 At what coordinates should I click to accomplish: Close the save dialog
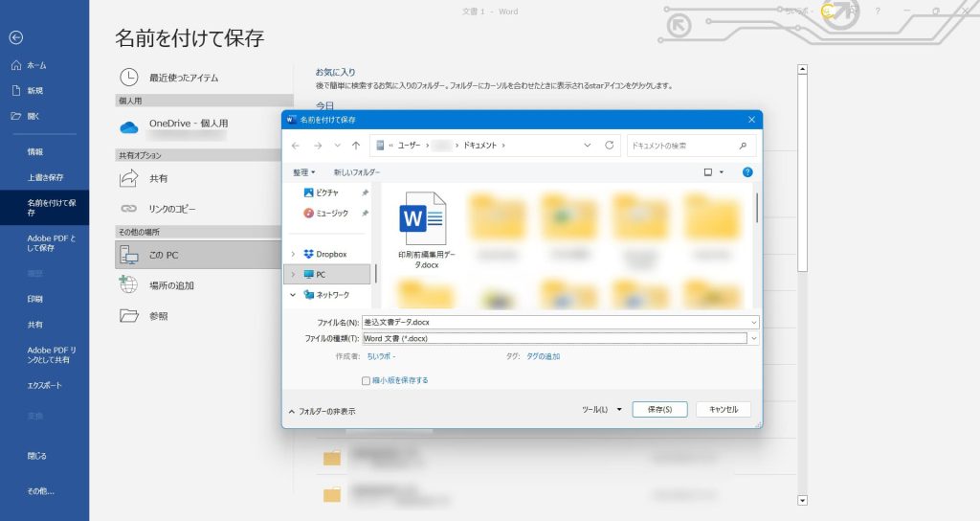click(x=751, y=120)
